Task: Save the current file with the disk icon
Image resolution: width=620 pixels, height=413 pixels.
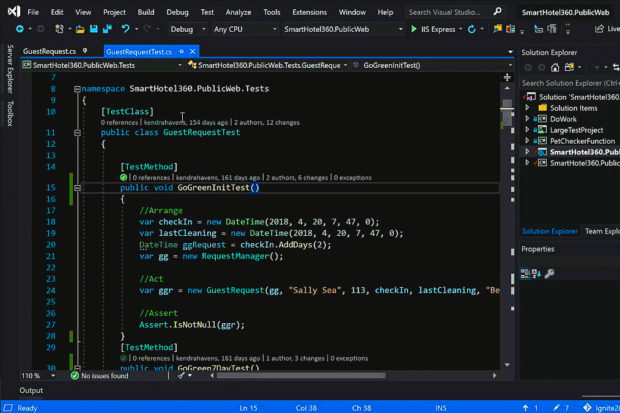Action: [94, 29]
